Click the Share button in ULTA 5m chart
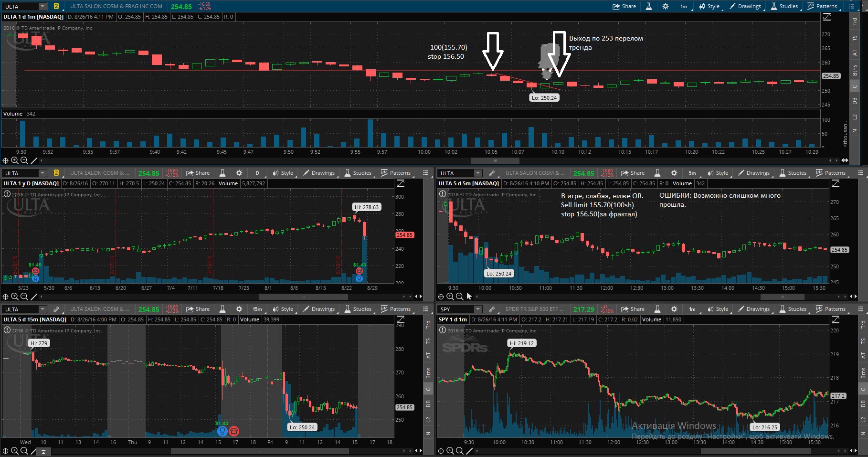 pos(633,173)
